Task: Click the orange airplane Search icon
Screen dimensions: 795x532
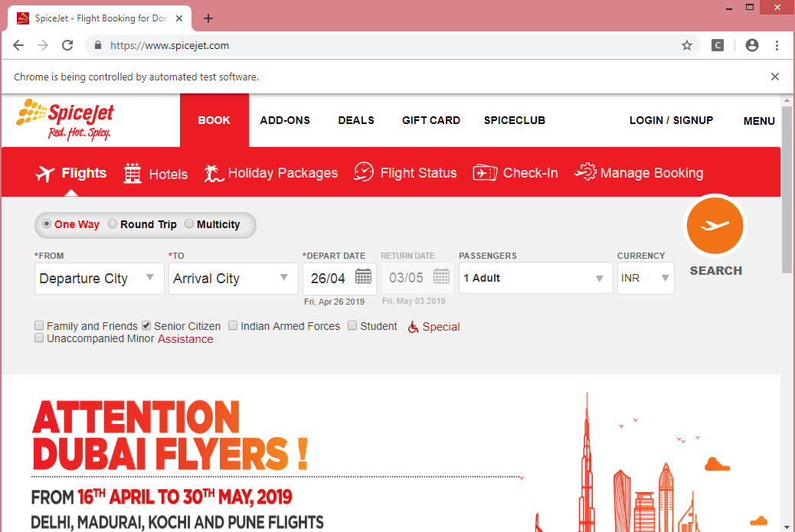Action: pyautogui.click(x=715, y=226)
